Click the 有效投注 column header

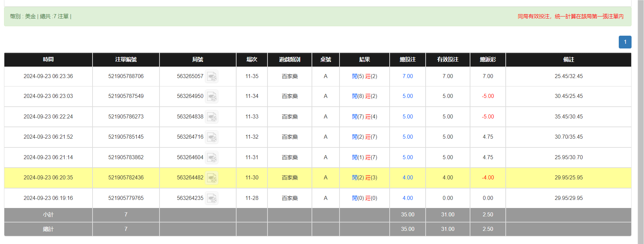click(x=448, y=60)
